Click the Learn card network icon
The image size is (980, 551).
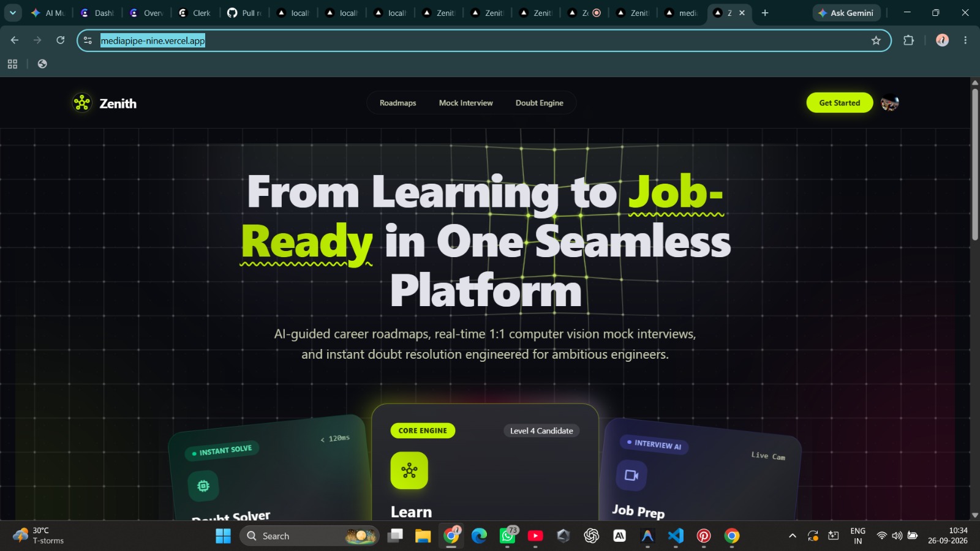pyautogui.click(x=409, y=470)
